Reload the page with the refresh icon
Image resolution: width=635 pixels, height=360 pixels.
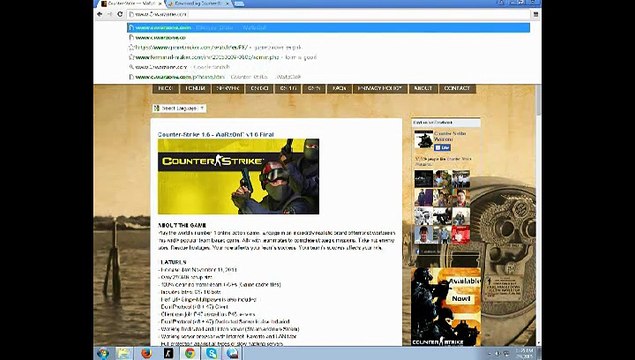120,14
